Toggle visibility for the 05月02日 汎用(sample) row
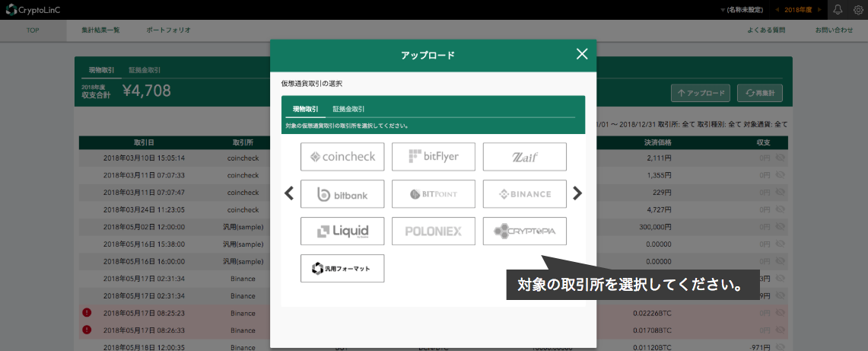This screenshot has width=868, height=351. 781,226
